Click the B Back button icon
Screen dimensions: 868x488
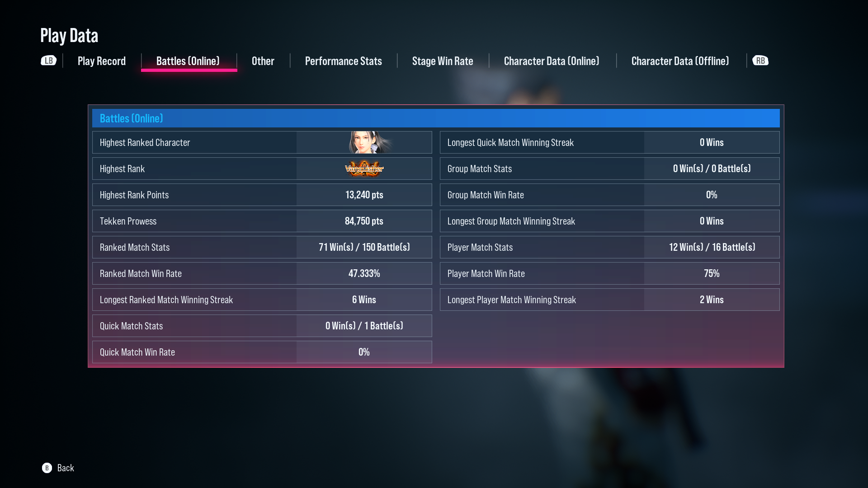tap(47, 467)
